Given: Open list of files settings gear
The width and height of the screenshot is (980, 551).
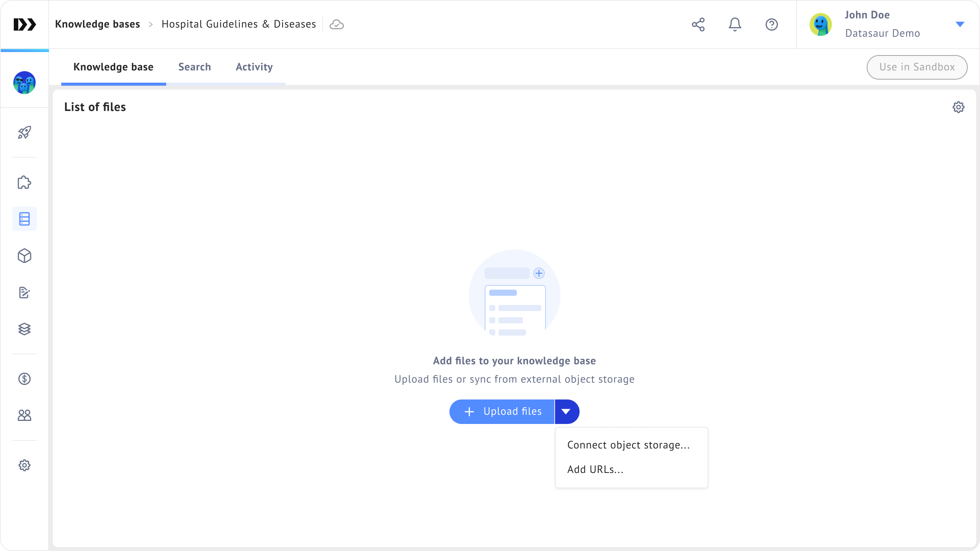Looking at the screenshot, I should tap(958, 107).
